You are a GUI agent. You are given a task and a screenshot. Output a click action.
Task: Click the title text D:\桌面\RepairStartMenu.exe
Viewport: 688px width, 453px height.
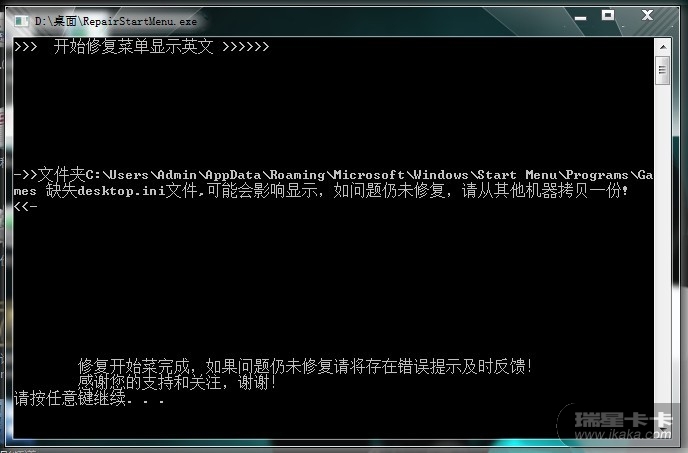[x=116, y=21]
